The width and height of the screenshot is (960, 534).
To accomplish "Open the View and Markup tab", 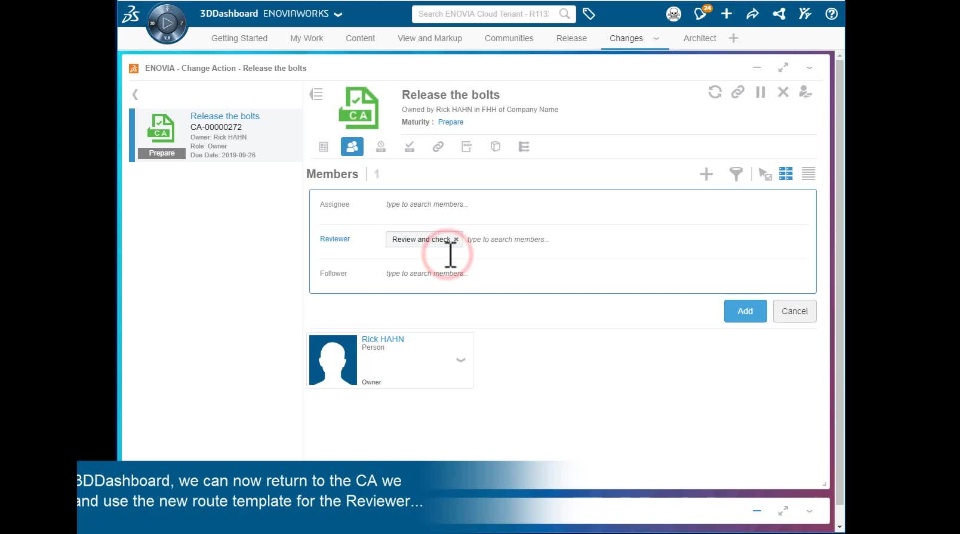I will 430,38.
